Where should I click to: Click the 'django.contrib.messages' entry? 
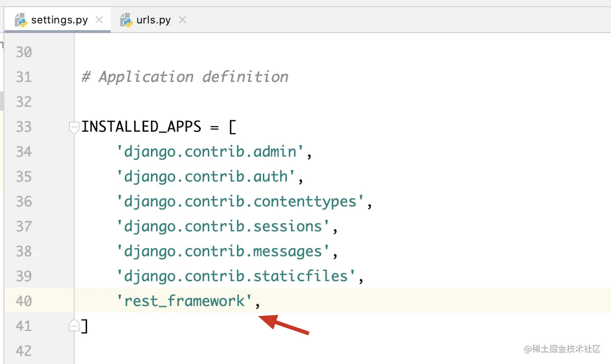pyautogui.click(x=224, y=251)
